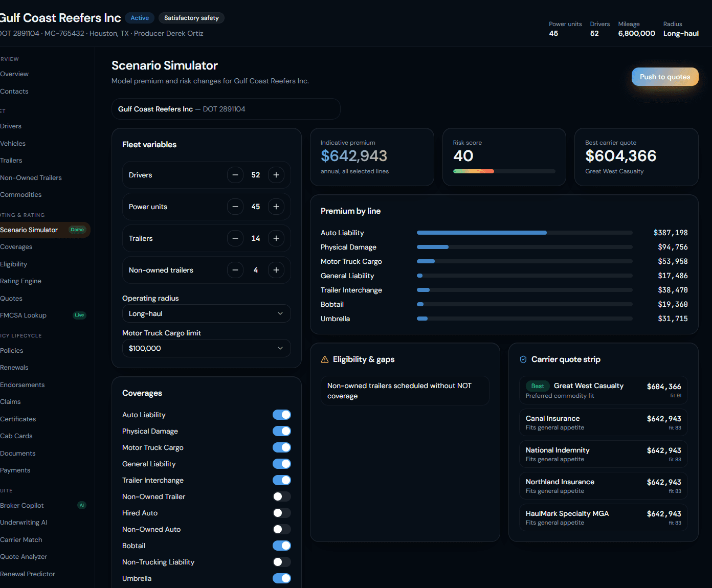Click the Gulf Coast Reefers Inc account field

tap(226, 109)
